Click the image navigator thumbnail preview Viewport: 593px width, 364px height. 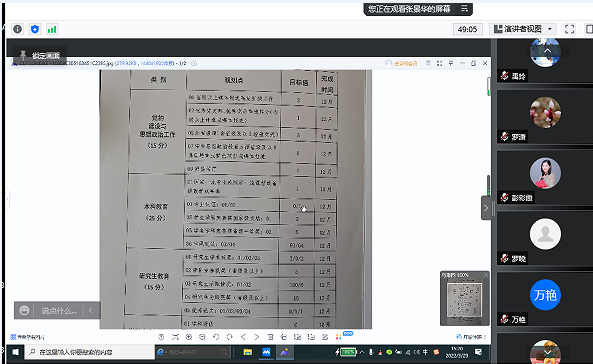click(464, 300)
